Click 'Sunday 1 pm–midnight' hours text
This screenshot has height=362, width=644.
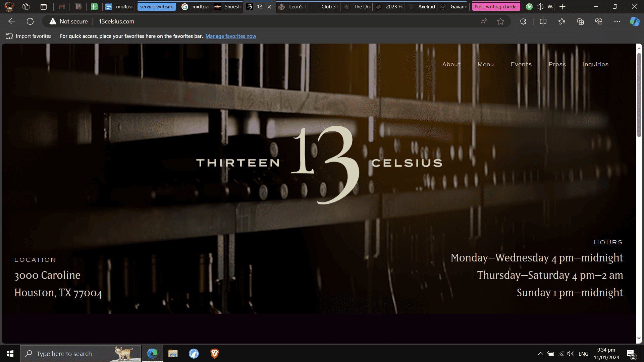click(x=570, y=293)
